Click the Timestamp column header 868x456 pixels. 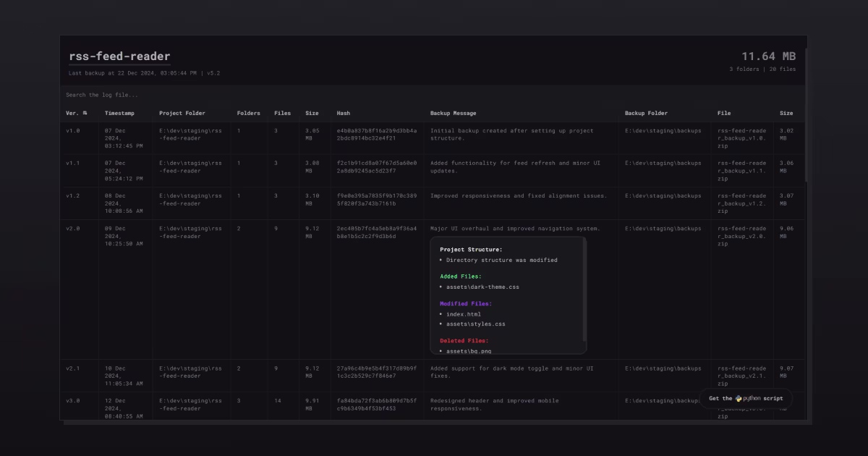tap(119, 113)
